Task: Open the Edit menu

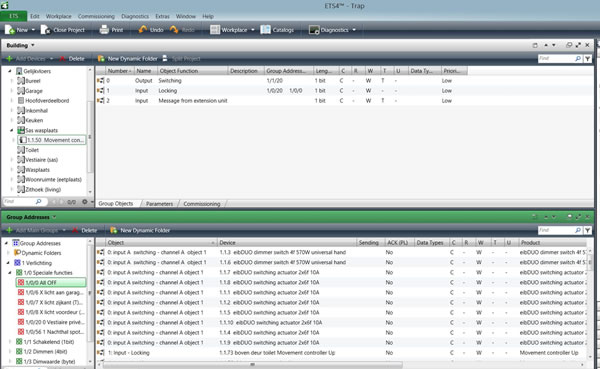Action: pos(35,16)
